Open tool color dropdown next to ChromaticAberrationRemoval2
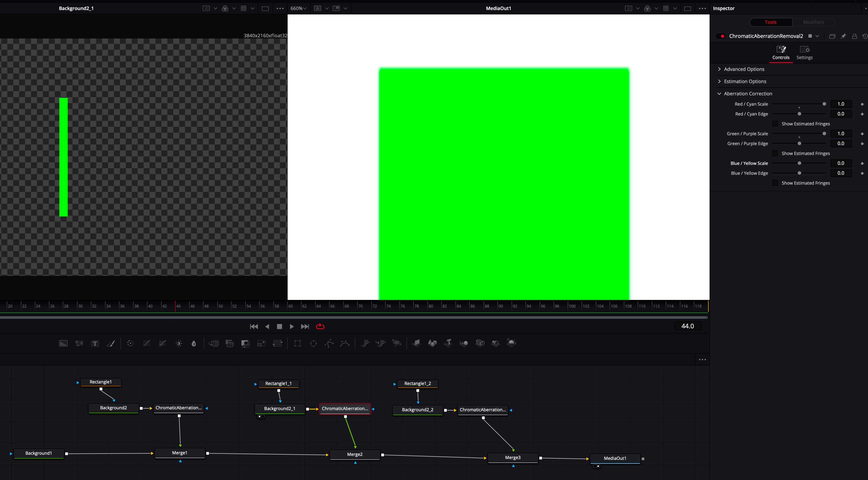The height and width of the screenshot is (480, 868). 817,36
